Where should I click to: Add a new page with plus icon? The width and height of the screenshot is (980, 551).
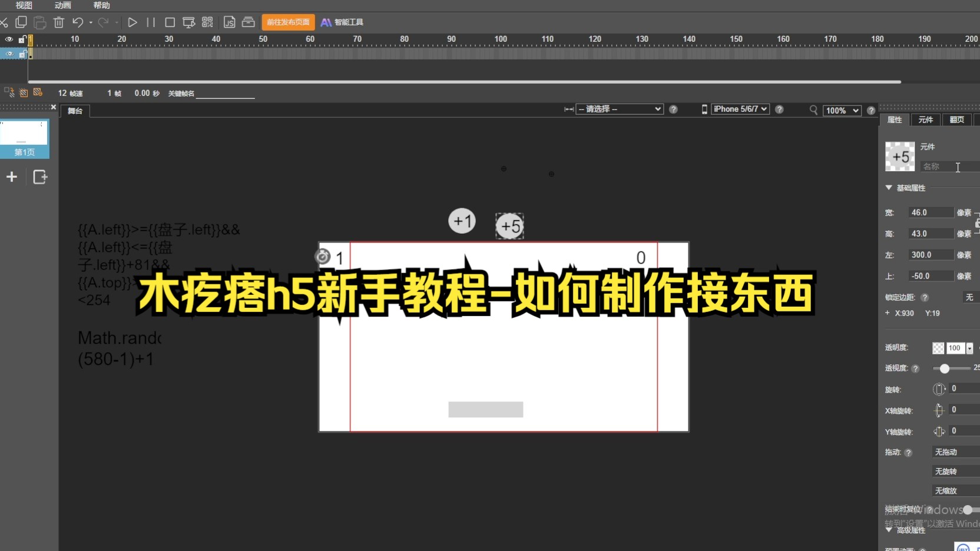click(12, 177)
